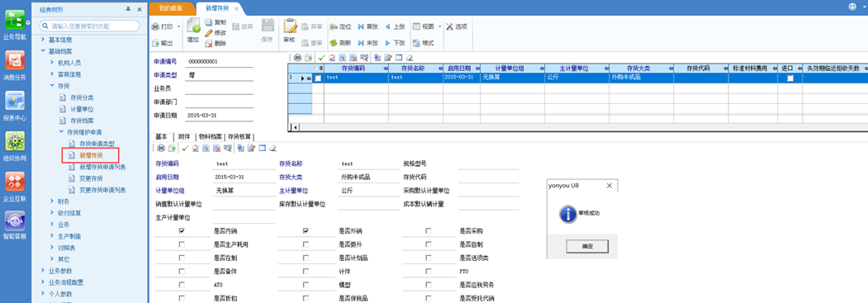Click the large 审核 clipboard icon
868x303 pixels.
[x=290, y=26]
